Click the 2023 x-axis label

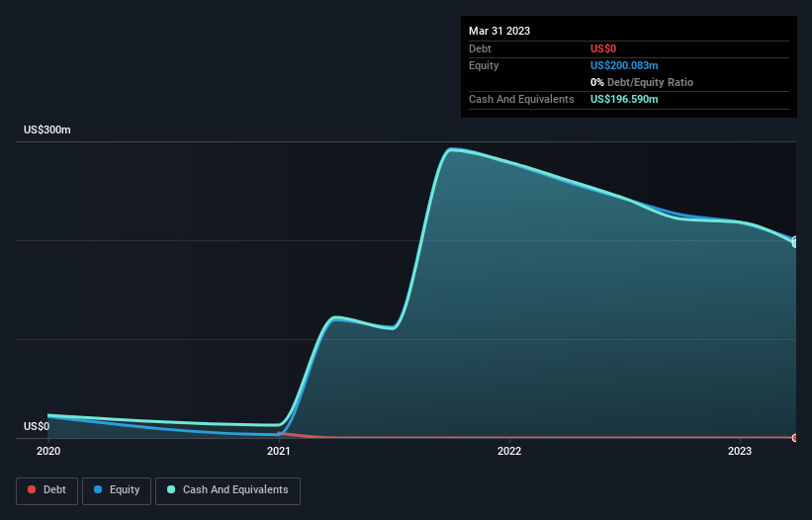pos(740,451)
